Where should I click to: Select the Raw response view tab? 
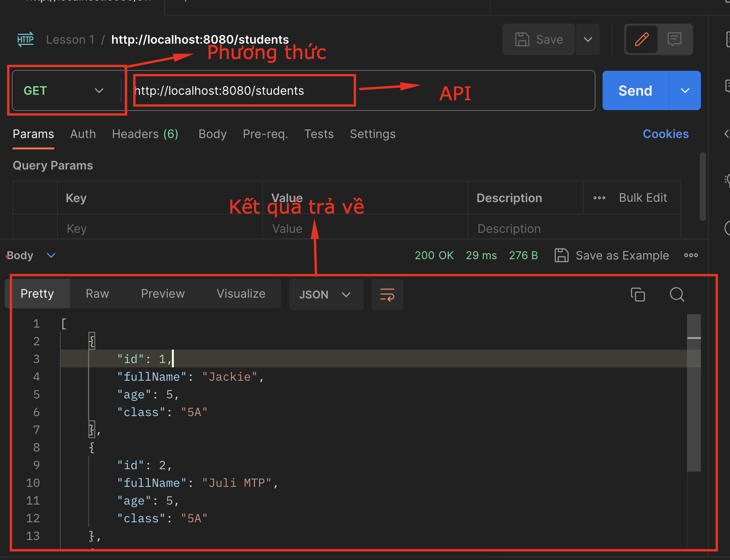[x=97, y=294]
